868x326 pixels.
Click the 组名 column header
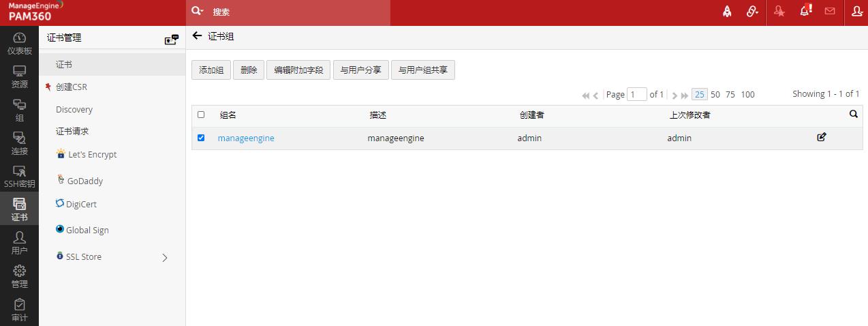pyautogui.click(x=228, y=115)
